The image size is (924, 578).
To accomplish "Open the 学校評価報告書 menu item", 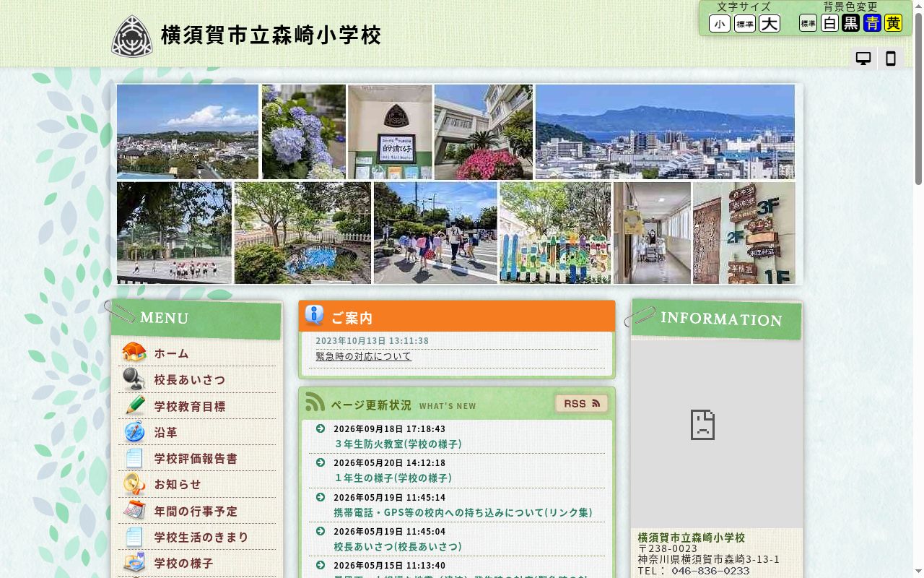I will click(x=196, y=458).
